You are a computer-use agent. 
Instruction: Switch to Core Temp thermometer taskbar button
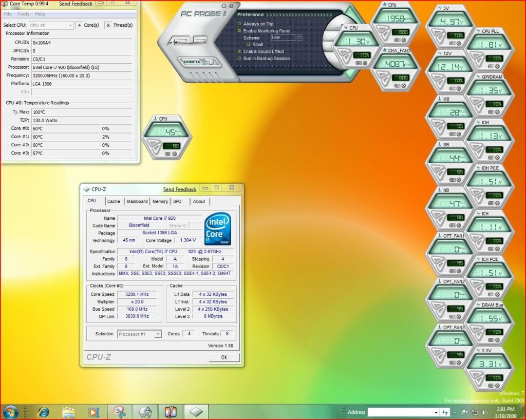click(171, 412)
